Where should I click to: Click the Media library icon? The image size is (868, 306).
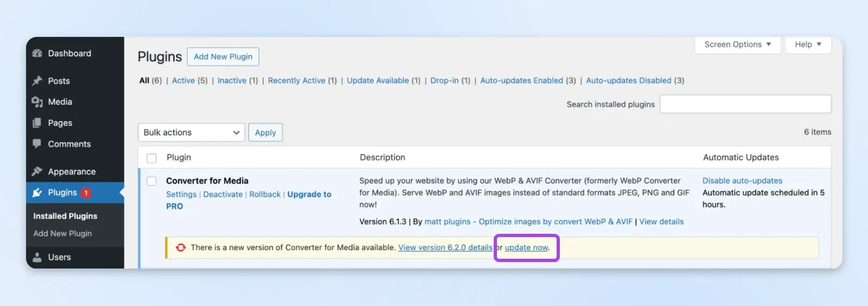click(37, 101)
